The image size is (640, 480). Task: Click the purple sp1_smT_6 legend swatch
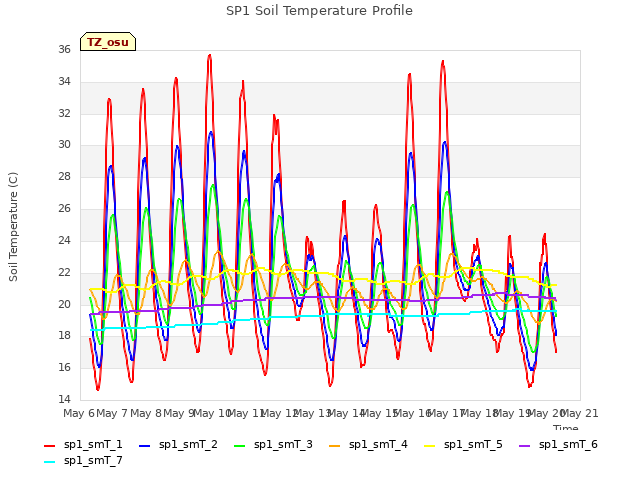click(524, 446)
